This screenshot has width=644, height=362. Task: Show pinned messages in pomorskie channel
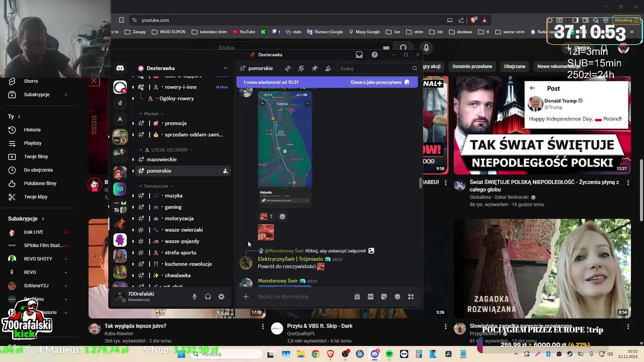[314, 68]
